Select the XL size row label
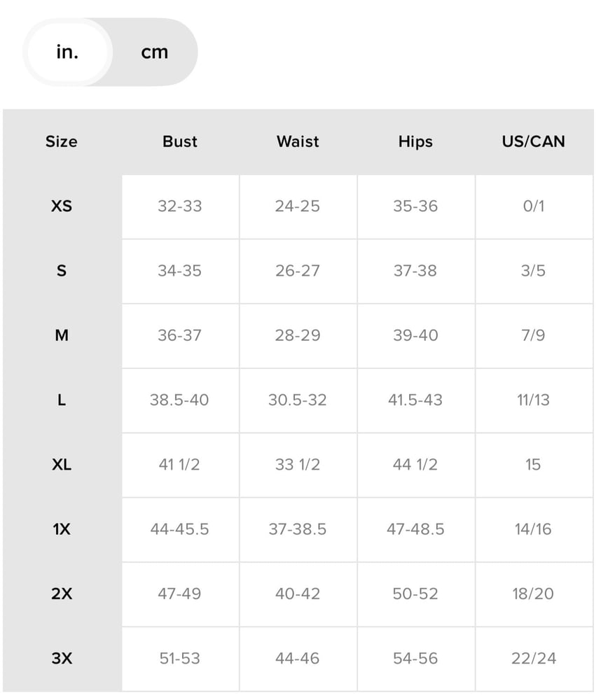 coord(62,465)
